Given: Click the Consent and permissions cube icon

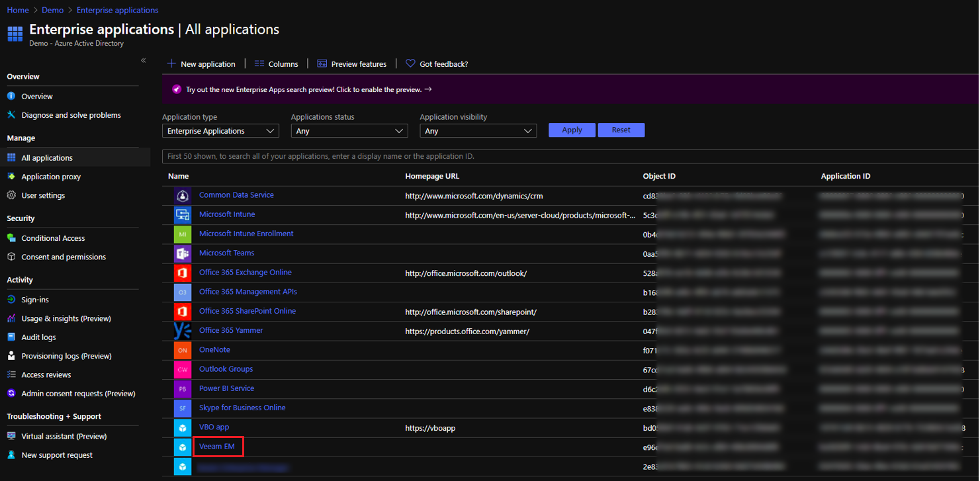Looking at the screenshot, I should click(x=11, y=257).
